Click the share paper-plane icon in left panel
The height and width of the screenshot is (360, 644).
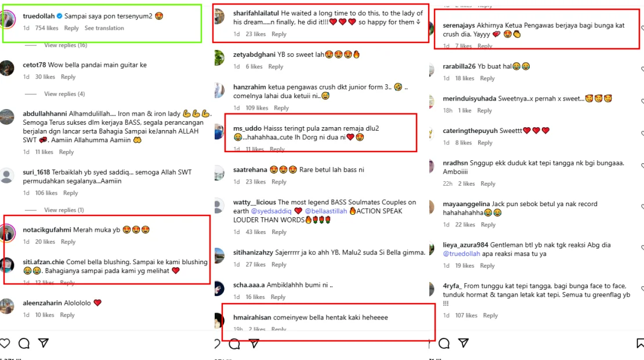[44, 343]
